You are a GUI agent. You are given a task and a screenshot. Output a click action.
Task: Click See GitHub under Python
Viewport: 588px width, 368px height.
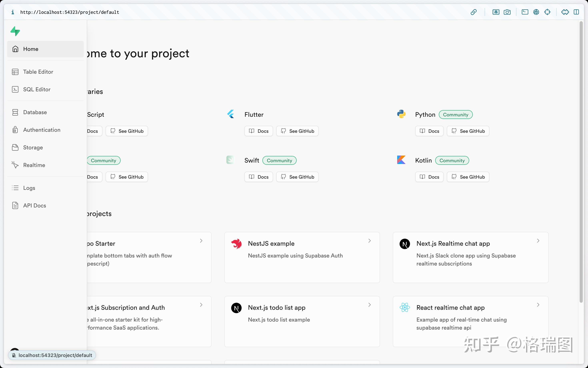click(468, 131)
